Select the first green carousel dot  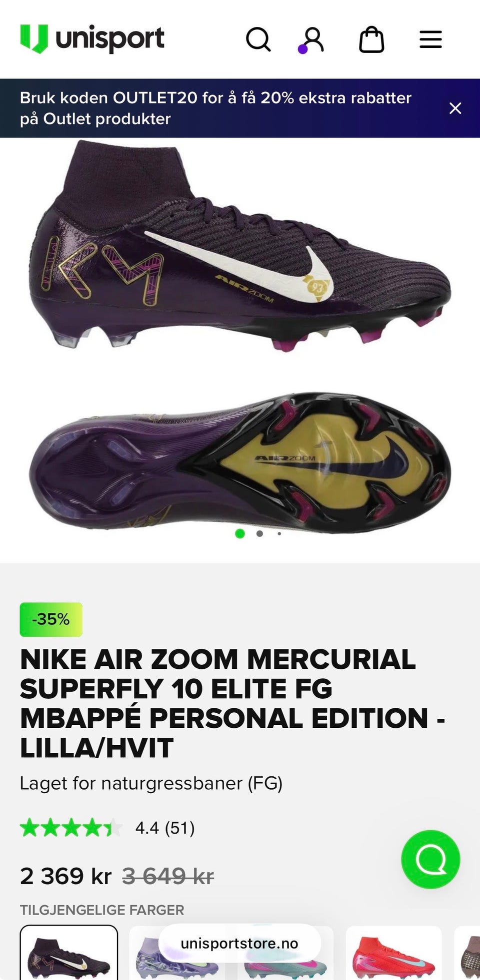(240, 533)
